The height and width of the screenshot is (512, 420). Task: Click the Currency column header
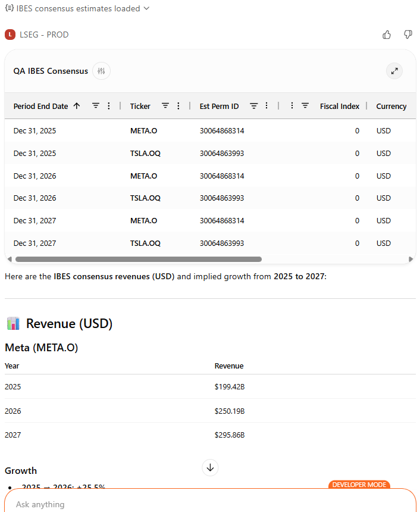(x=391, y=106)
